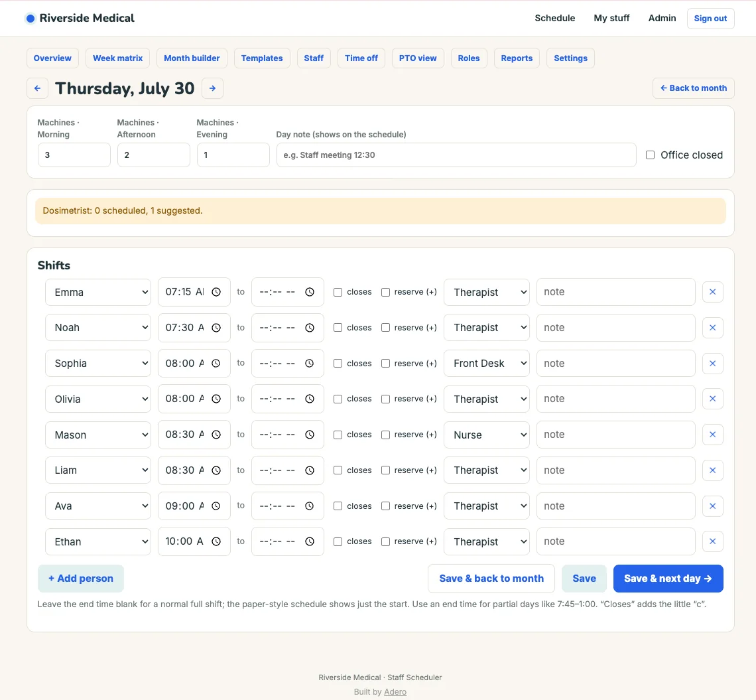Open clock picker for Sophia's start time
The width and height of the screenshot is (756, 700).
216,363
